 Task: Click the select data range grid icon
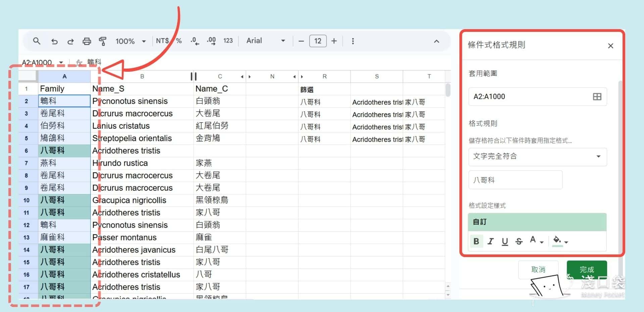[597, 97]
